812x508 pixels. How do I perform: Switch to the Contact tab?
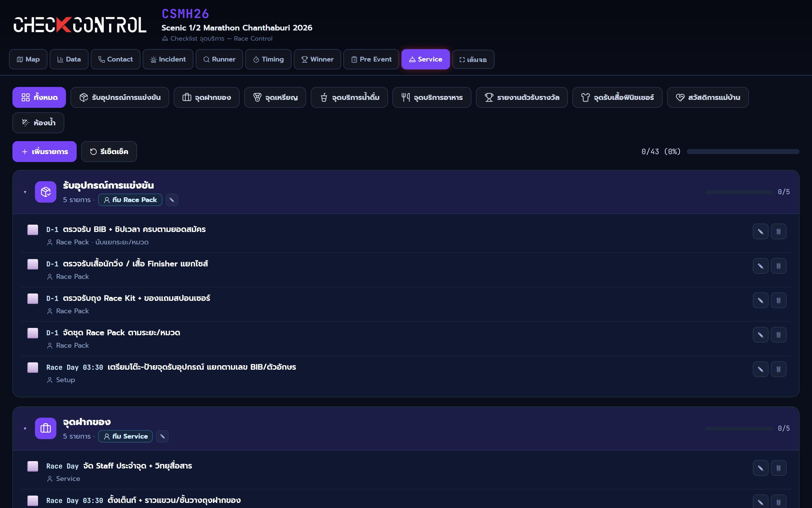[115, 60]
